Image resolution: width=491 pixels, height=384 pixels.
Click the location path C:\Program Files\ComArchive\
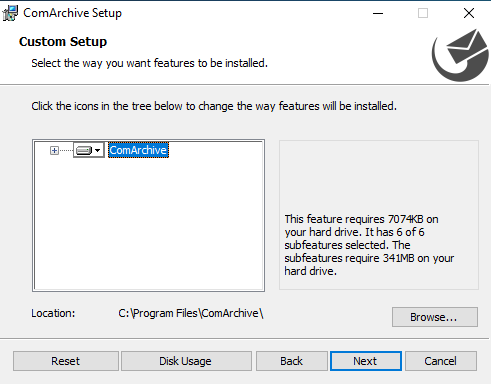(191, 313)
